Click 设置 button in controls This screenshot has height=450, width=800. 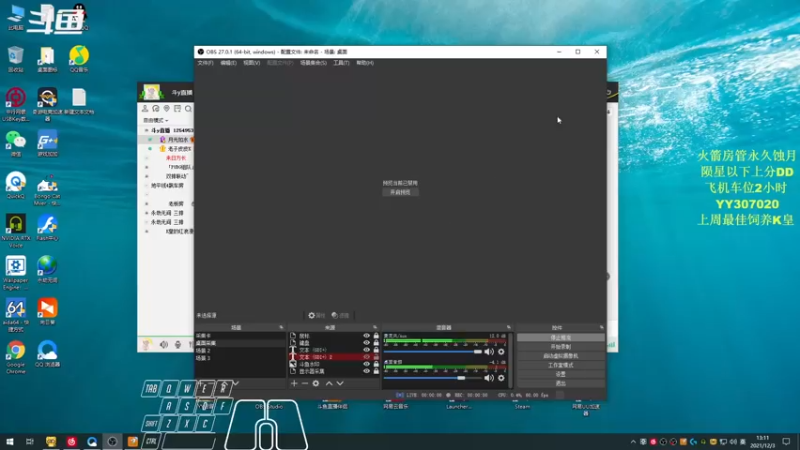click(561, 374)
